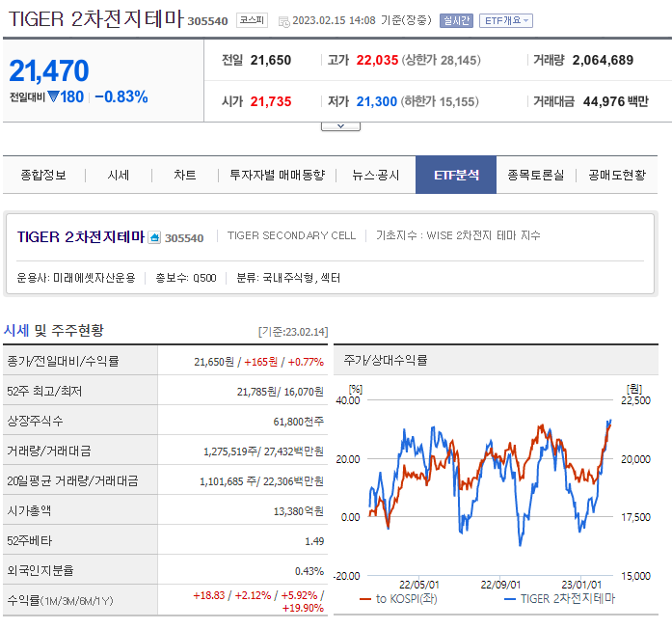Click the 코스피 market badge
This screenshot has width=672, height=629.
click(252, 20)
